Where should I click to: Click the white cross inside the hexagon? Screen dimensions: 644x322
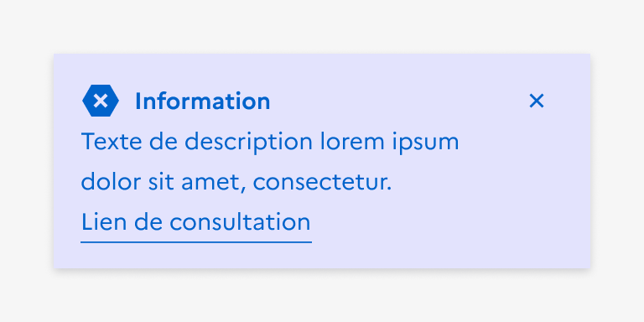pos(101,101)
